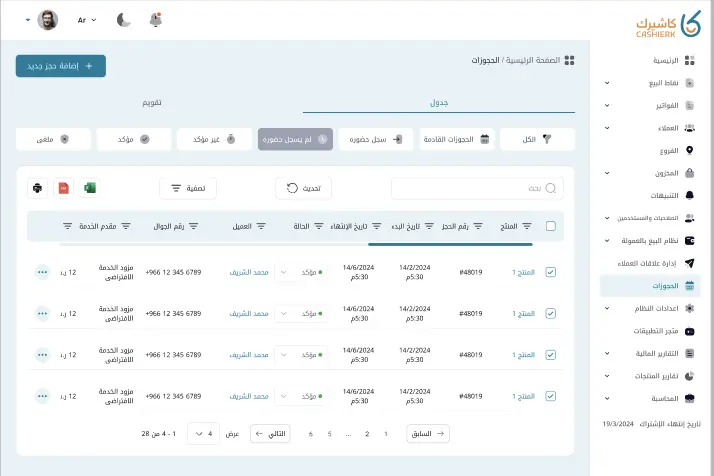Select the الكل filter chip
Screen dimensions: 714x476
537,139
